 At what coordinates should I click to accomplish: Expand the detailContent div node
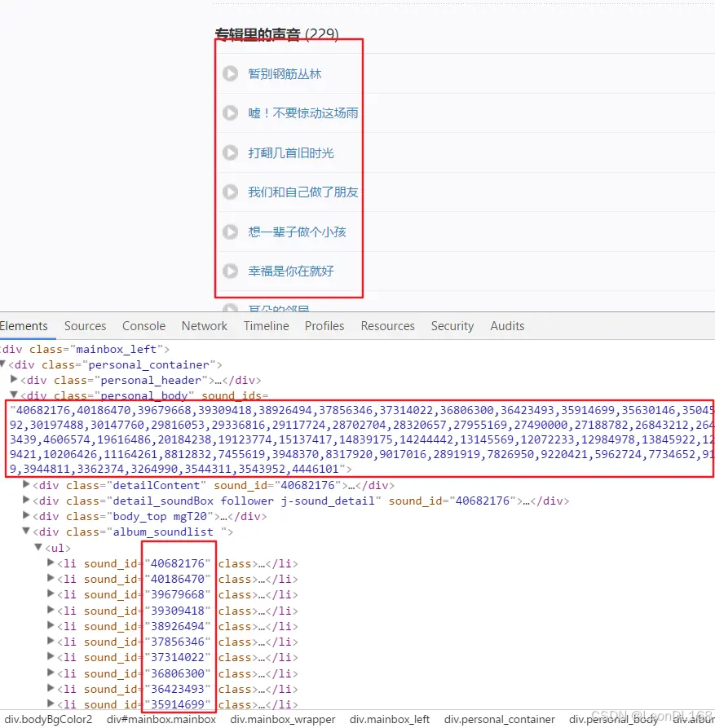click(26, 485)
